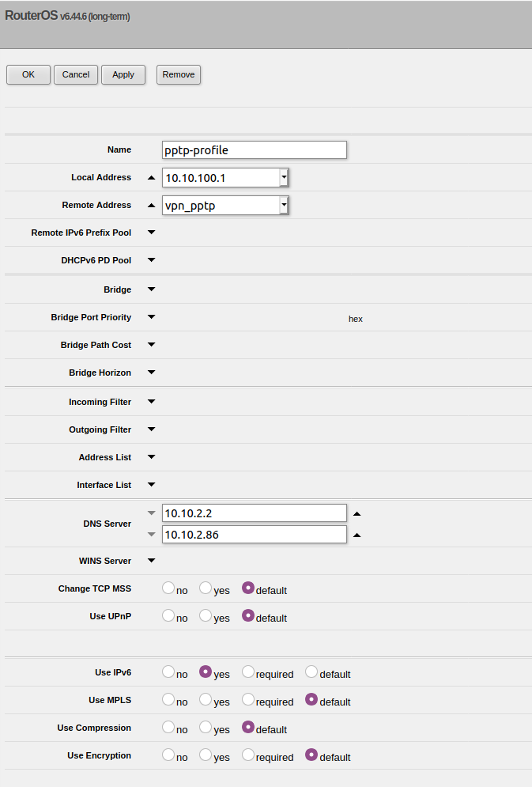Click the Remove button
Screen dimensions: 532x787
pyautogui.click(x=179, y=74)
